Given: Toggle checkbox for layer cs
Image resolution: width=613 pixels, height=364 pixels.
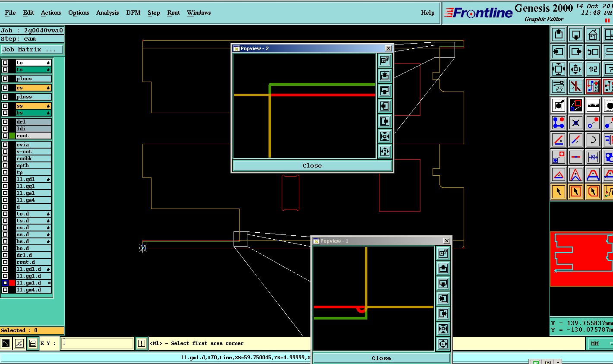Looking at the screenshot, I should click(5, 88).
